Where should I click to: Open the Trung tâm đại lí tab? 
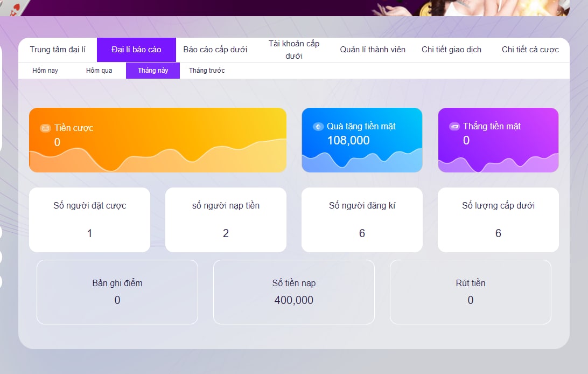click(58, 50)
